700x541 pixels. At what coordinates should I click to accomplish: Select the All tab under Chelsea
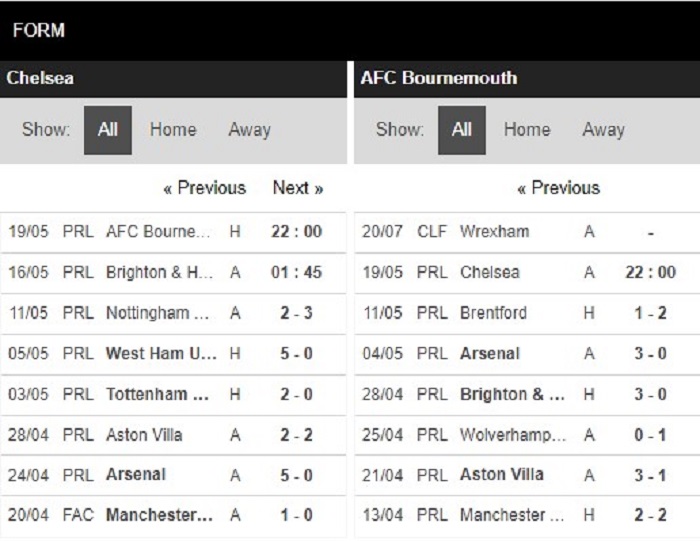pyautogui.click(x=108, y=130)
